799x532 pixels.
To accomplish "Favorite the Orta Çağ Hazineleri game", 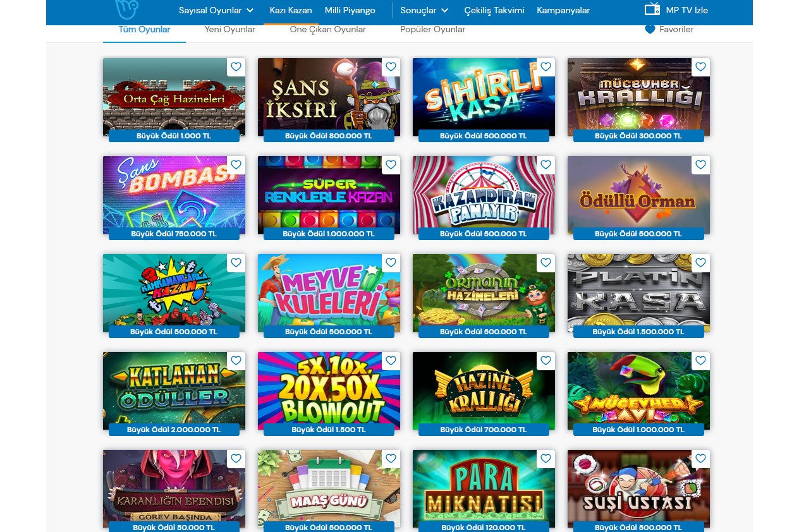I will click(x=236, y=67).
